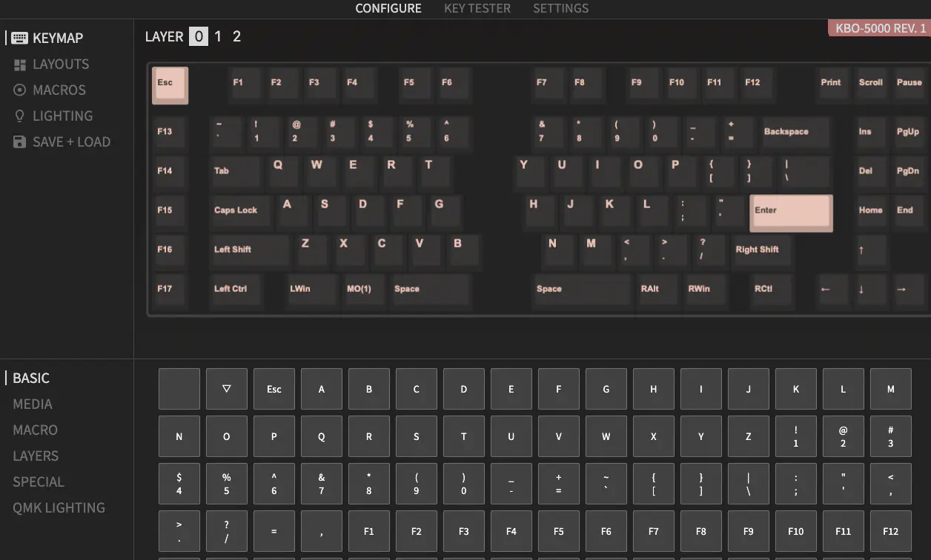Select layer 0

[x=199, y=36]
